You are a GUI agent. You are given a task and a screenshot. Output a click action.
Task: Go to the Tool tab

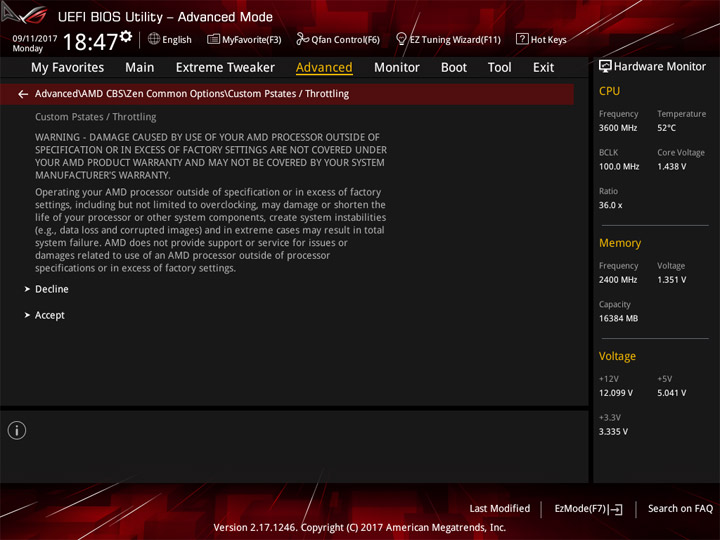[x=500, y=68]
